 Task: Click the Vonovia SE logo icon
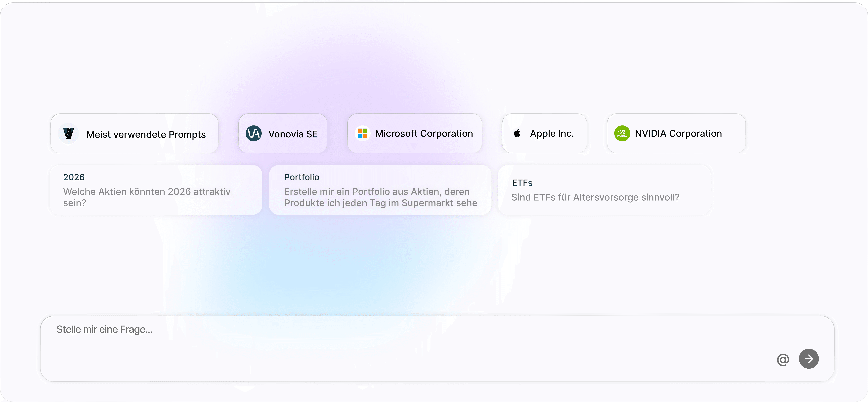click(x=253, y=134)
